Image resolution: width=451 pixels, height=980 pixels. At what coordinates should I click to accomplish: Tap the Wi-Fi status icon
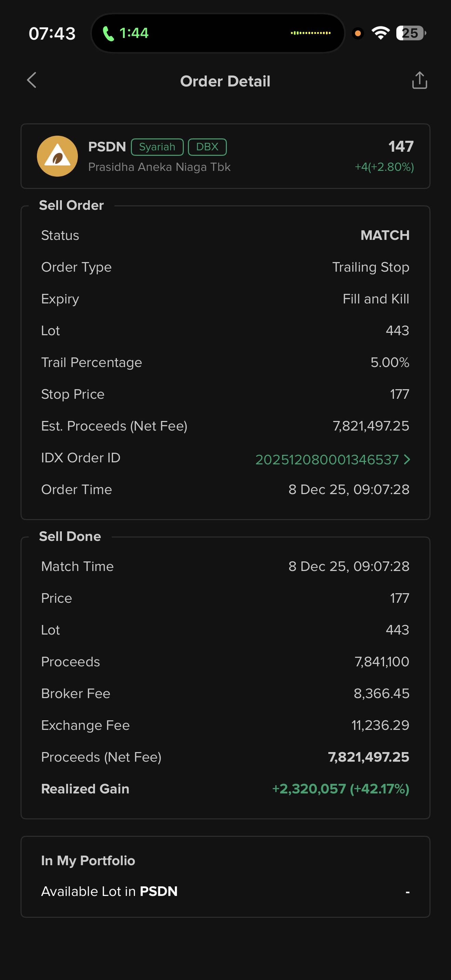[380, 33]
